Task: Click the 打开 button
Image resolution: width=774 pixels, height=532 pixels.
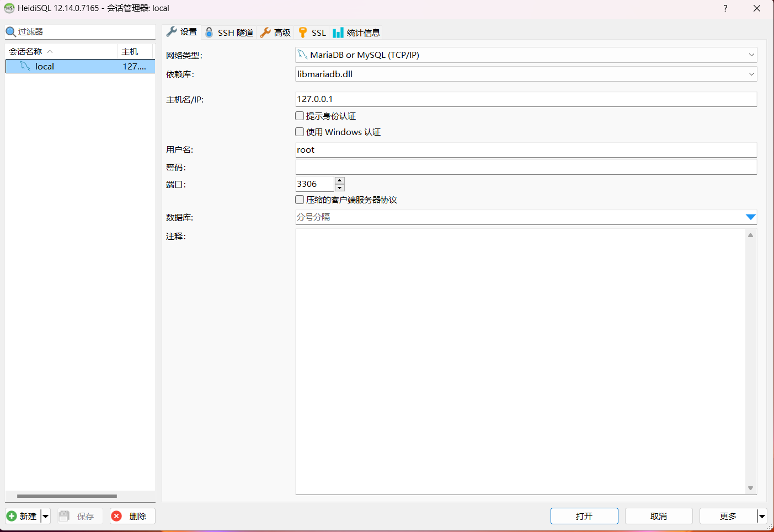Action: click(x=584, y=516)
